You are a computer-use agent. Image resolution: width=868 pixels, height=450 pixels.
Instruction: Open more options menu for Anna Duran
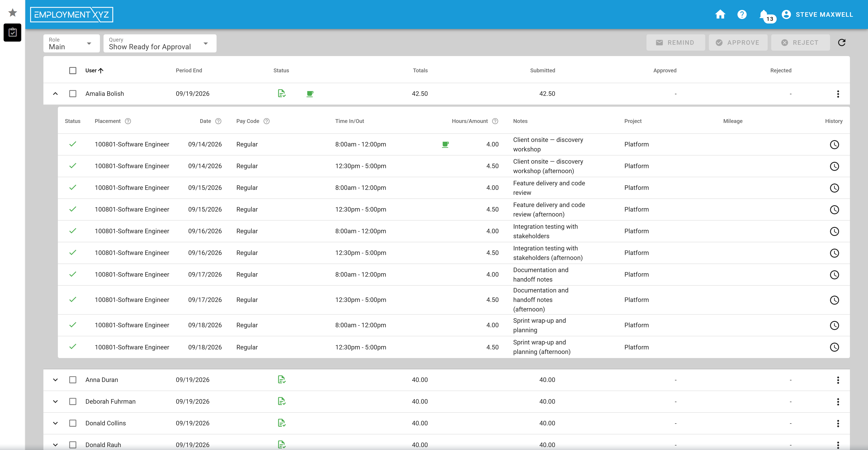[x=838, y=380]
